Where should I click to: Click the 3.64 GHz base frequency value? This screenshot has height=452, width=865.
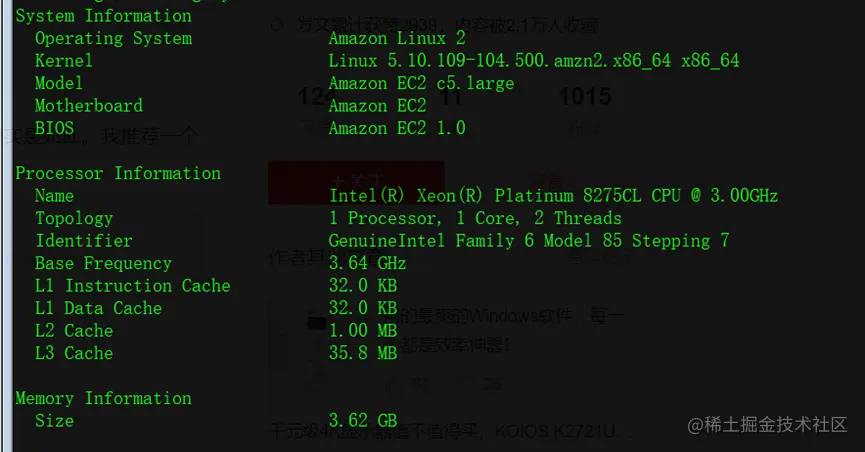(367, 263)
